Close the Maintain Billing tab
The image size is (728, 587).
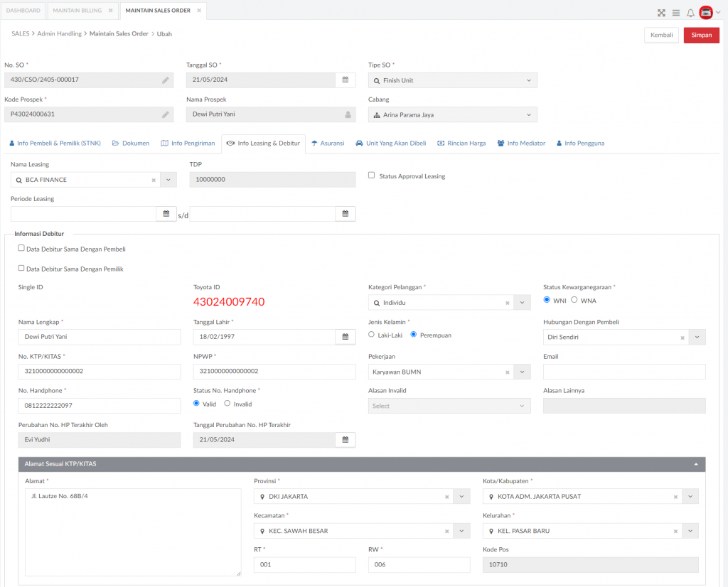110,10
